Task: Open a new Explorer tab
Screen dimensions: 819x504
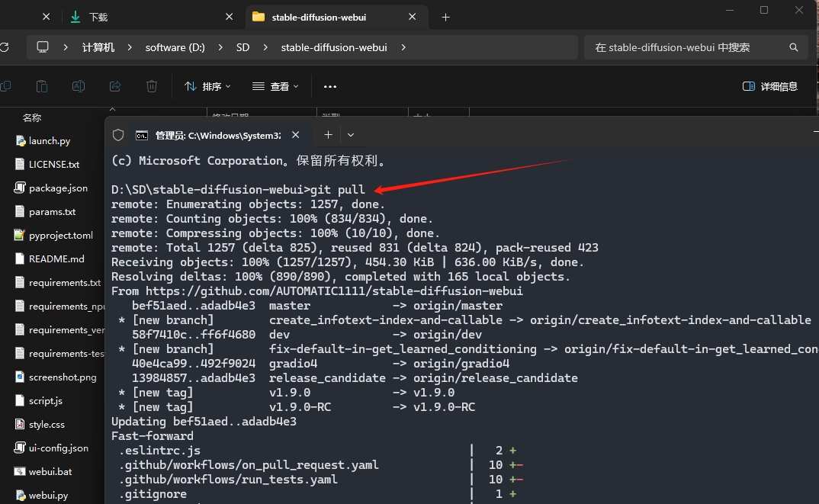Action: point(445,18)
